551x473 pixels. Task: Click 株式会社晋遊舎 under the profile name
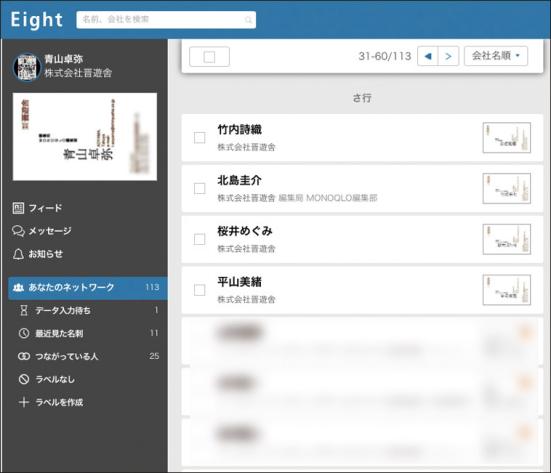coord(78,73)
